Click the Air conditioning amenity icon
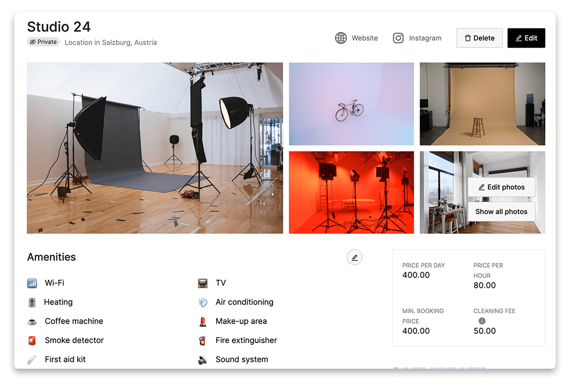 click(x=203, y=302)
